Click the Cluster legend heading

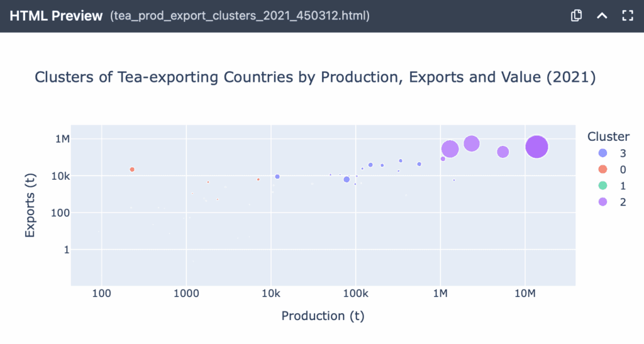pos(608,136)
